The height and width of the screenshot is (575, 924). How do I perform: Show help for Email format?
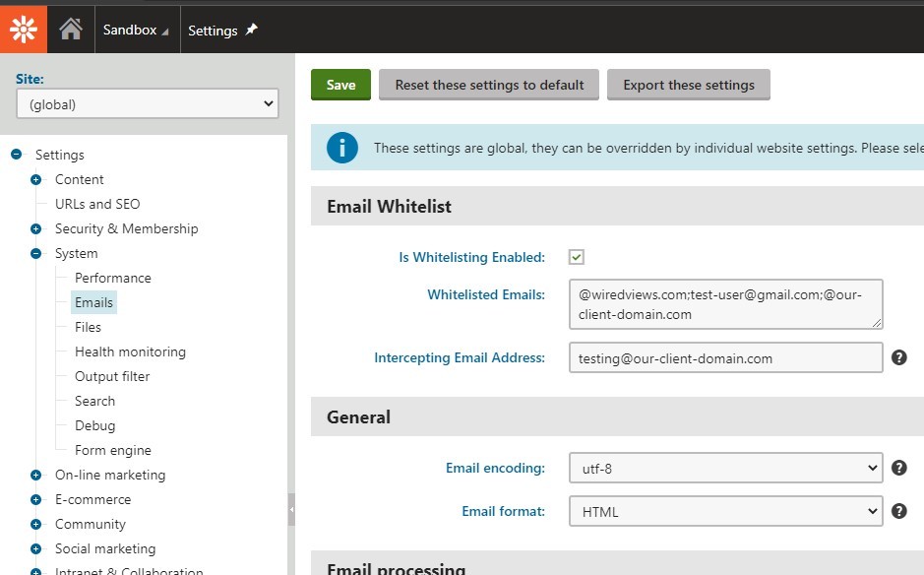[x=898, y=511]
